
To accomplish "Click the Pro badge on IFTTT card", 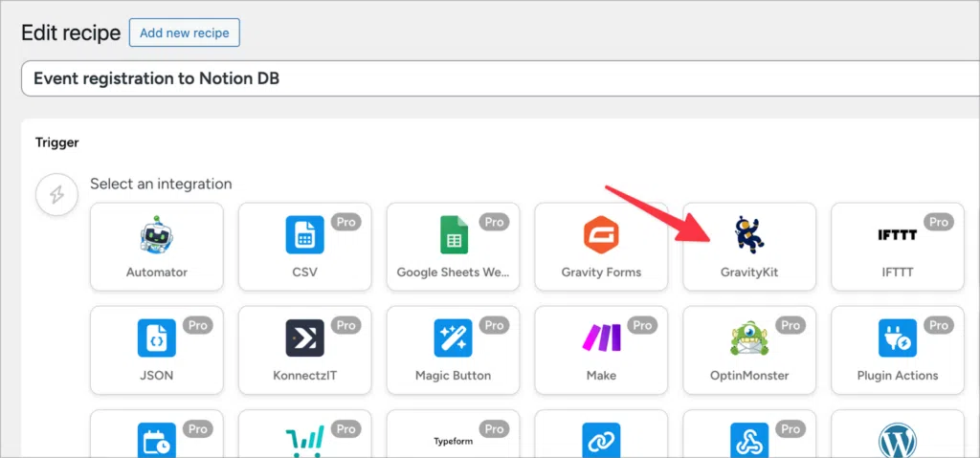I will [x=938, y=222].
